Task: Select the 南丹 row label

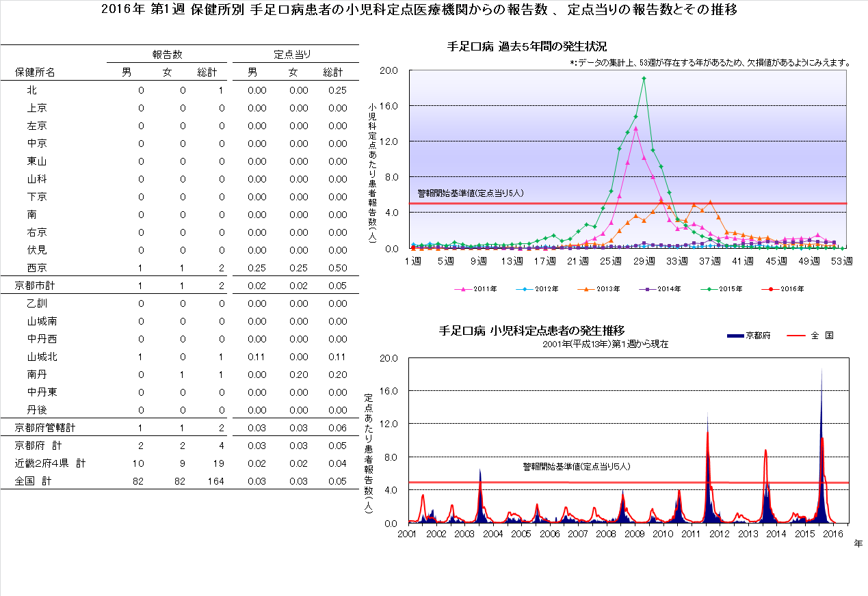Action: [x=37, y=375]
